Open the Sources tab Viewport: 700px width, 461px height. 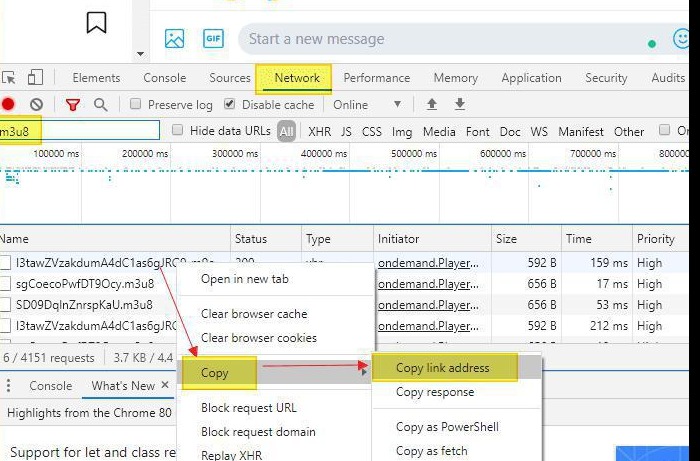[x=230, y=78]
